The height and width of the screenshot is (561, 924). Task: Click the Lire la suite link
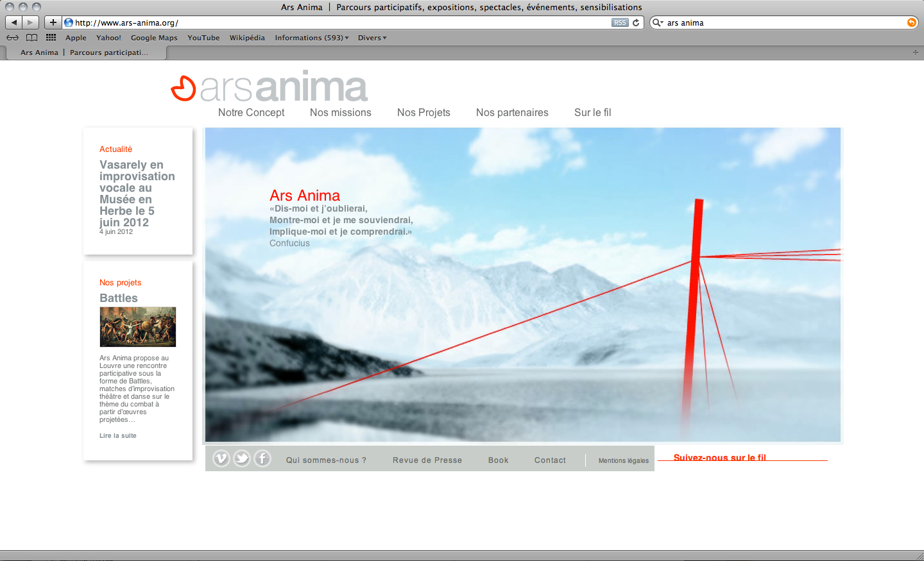118,435
